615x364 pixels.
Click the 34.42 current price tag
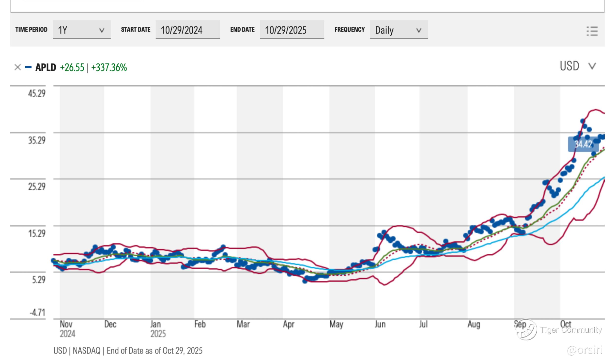coord(583,144)
